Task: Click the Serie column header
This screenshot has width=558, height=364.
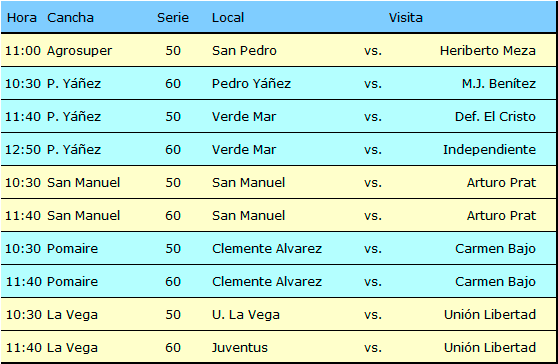Action: click(173, 17)
